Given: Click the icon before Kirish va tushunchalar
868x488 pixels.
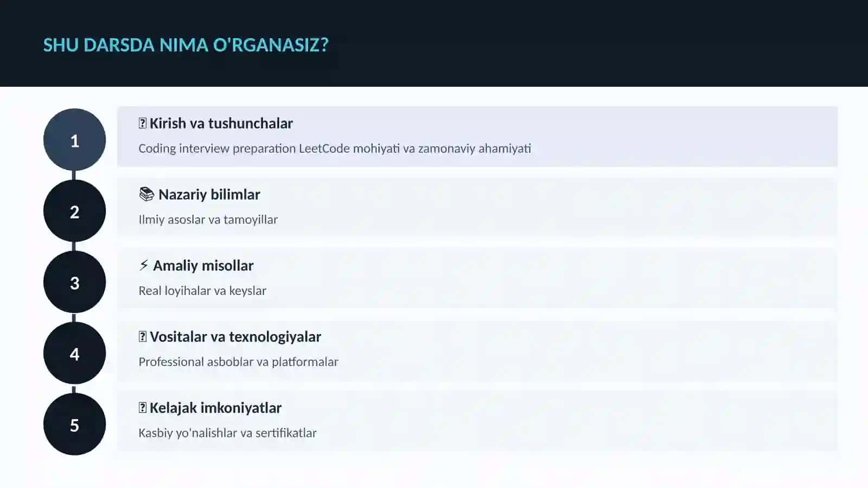Looking at the screenshot, I should tap(143, 123).
